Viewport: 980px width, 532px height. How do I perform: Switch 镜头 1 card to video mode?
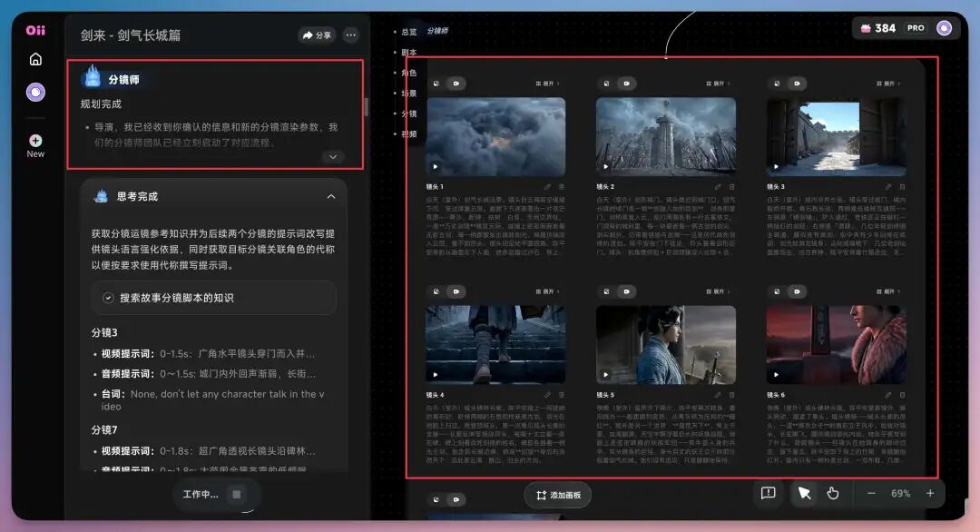(456, 84)
